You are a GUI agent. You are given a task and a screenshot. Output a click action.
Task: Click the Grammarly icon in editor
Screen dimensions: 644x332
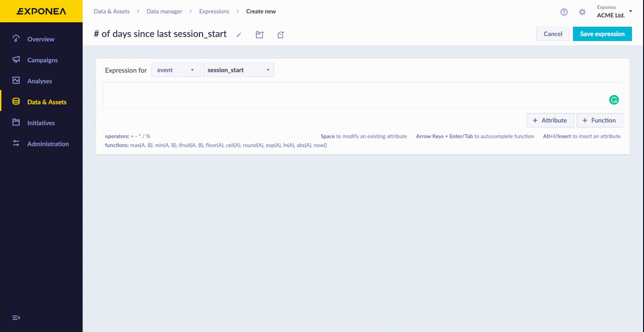(614, 100)
